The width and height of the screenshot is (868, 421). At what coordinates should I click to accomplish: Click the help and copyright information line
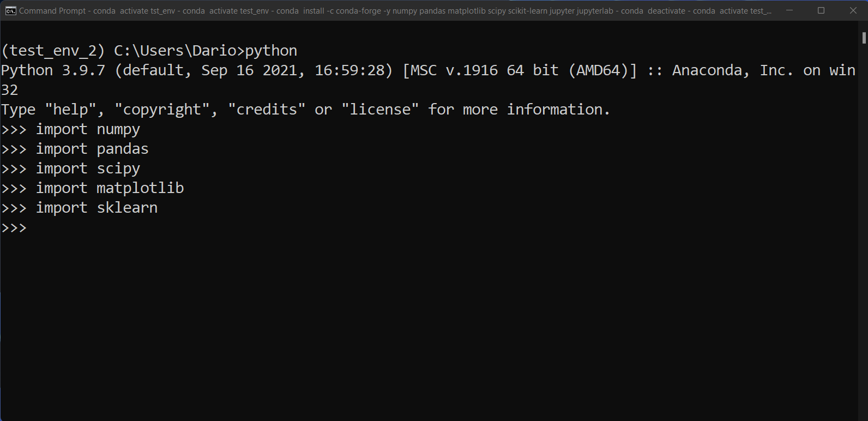coord(305,109)
